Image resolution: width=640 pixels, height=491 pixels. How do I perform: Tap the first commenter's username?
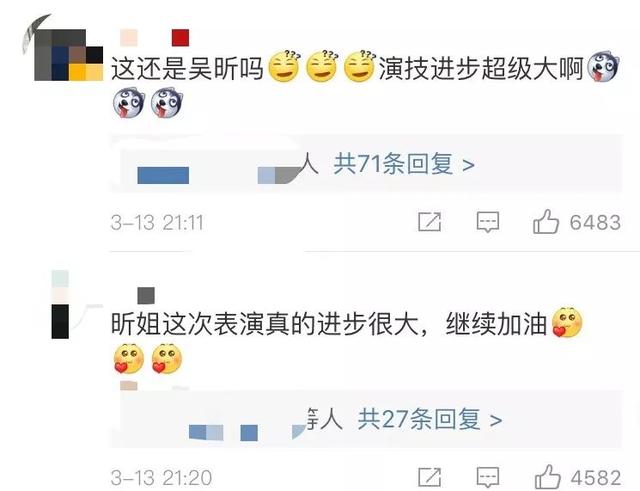[129, 38]
